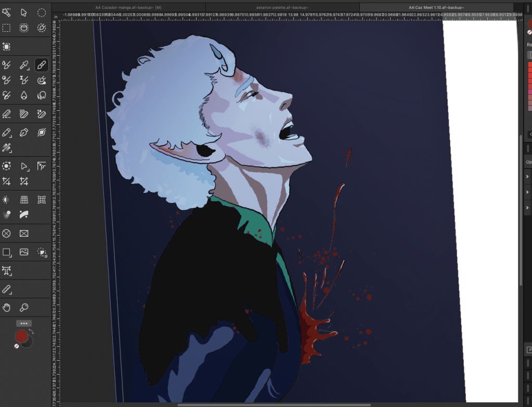Select the Rectangular Marquee tool

6,28
